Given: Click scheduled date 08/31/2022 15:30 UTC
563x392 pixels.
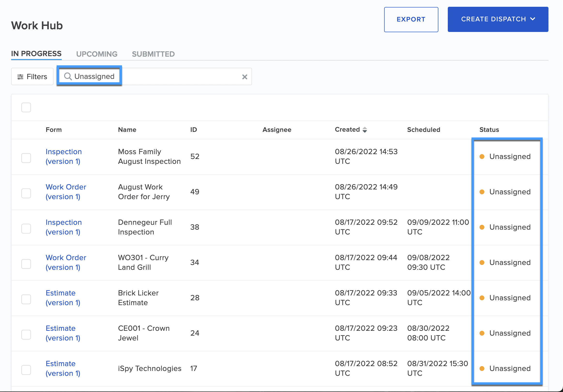Looking at the screenshot, I should (x=438, y=369).
